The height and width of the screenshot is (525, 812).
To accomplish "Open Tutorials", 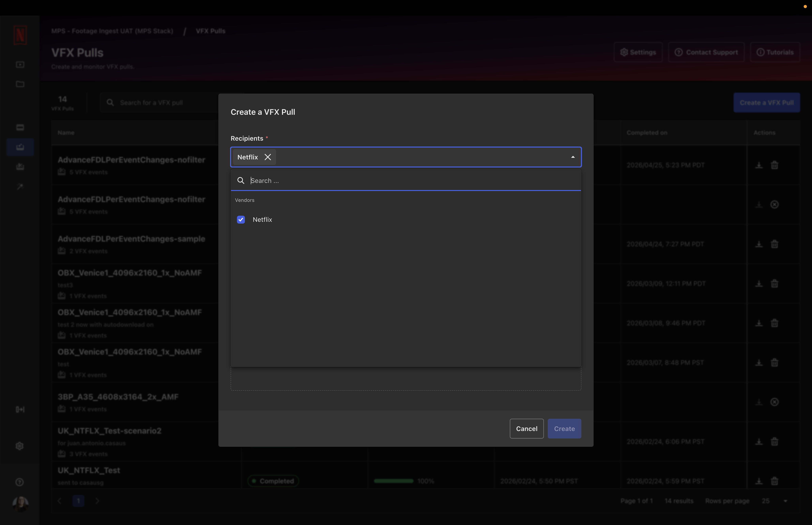I will click(x=775, y=52).
